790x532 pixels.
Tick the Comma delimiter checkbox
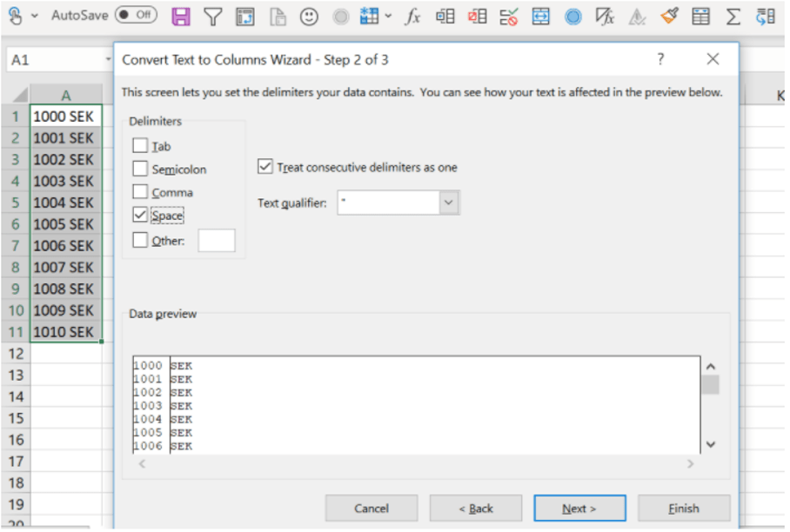140,192
